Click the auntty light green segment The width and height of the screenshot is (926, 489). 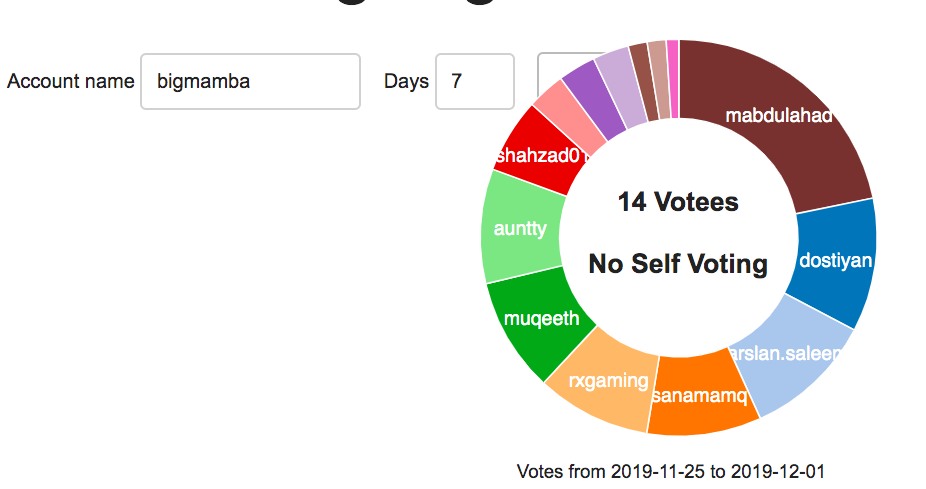(x=521, y=229)
